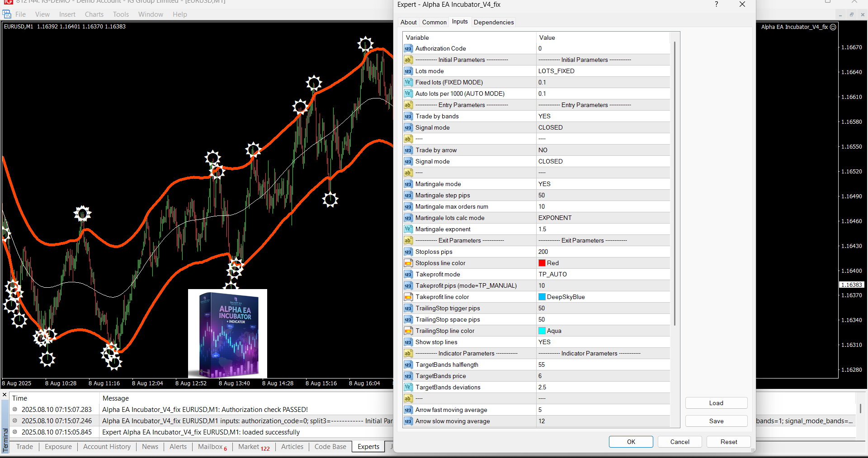Image resolution: width=868 pixels, height=458 pixels.
Task: Click the Martingale exponent variable icon
Action: (408, 229)
